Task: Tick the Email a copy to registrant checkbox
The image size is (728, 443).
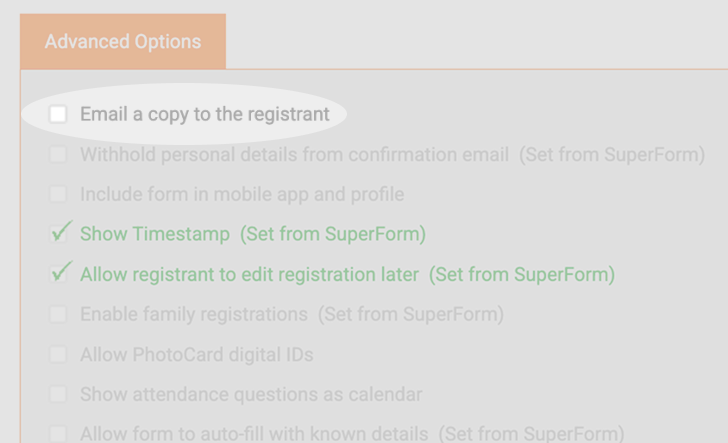Action: click(58, 114)
